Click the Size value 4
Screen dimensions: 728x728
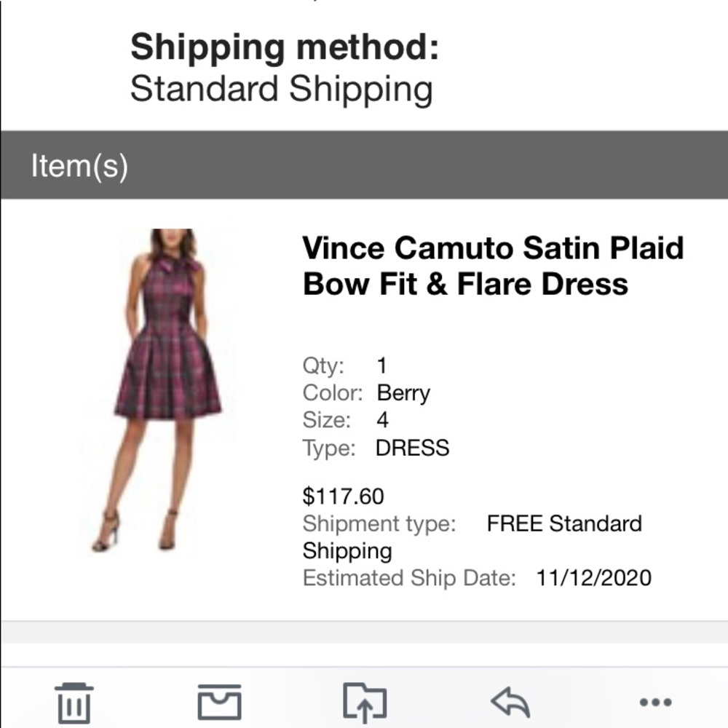click(384, 420)
